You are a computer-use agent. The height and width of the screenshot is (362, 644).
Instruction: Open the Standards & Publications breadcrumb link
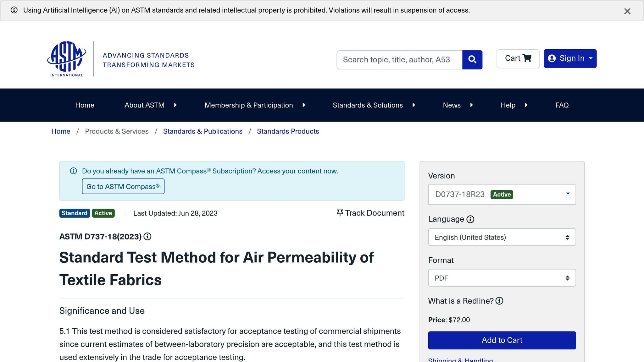pyautogui.click(x=203, y=131)
